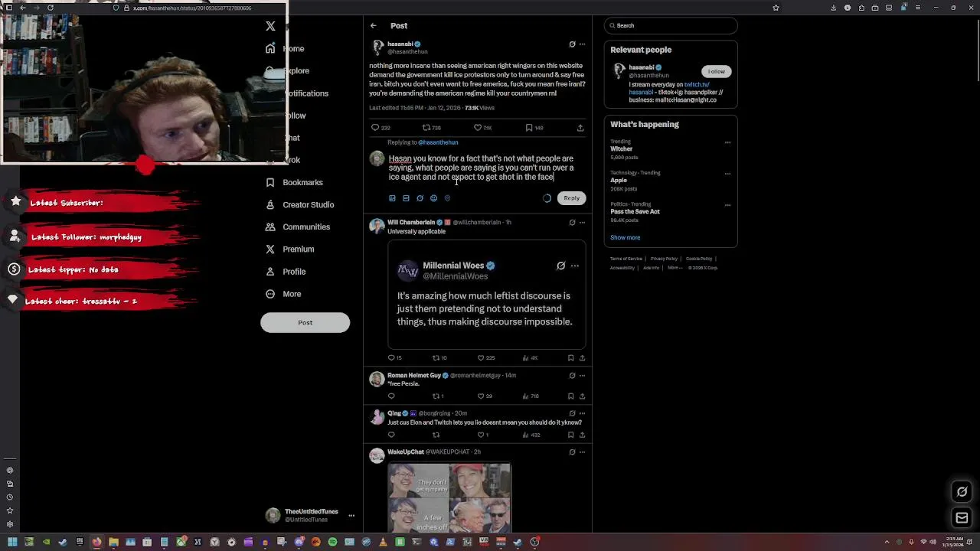Open three-dot menu on Will Chamberlain's reply

[x=583, y=223]
